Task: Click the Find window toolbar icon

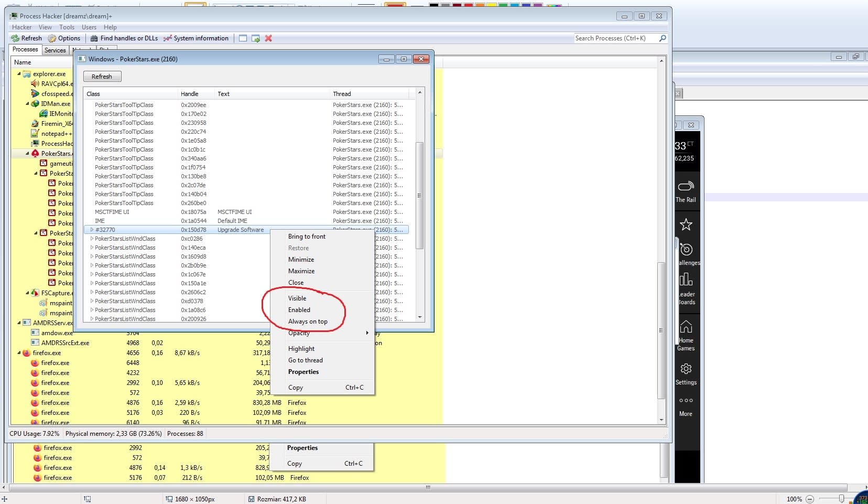Action: 243,38
